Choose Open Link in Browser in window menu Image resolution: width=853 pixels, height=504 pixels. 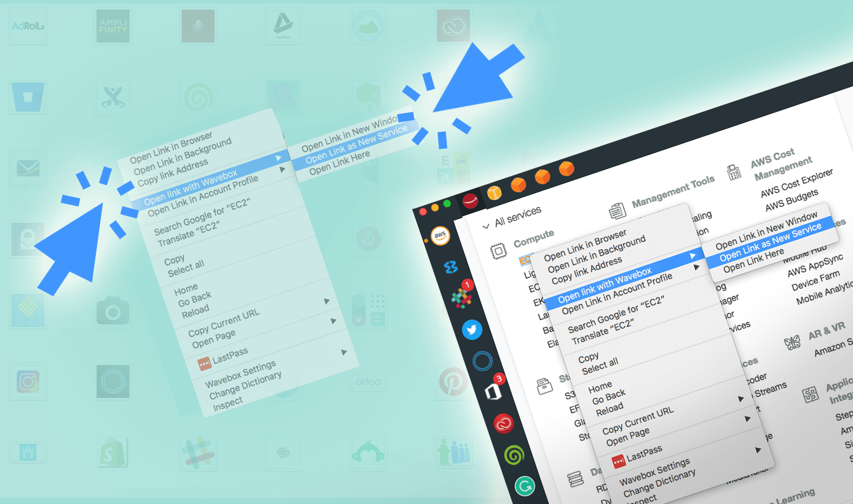586,245
